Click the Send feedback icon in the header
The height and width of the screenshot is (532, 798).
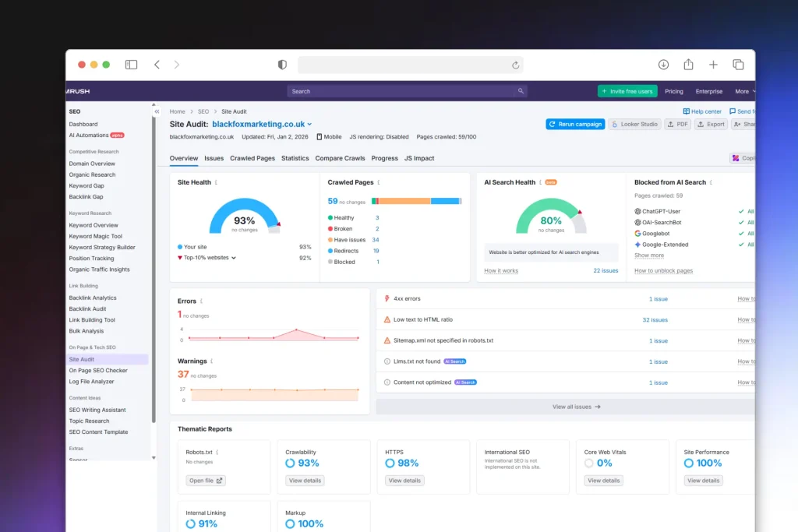pos(733,111)
